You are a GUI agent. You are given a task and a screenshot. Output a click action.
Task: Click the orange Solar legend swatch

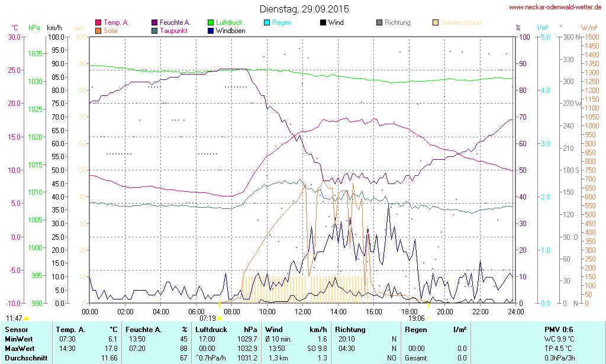tap(98, 31)
